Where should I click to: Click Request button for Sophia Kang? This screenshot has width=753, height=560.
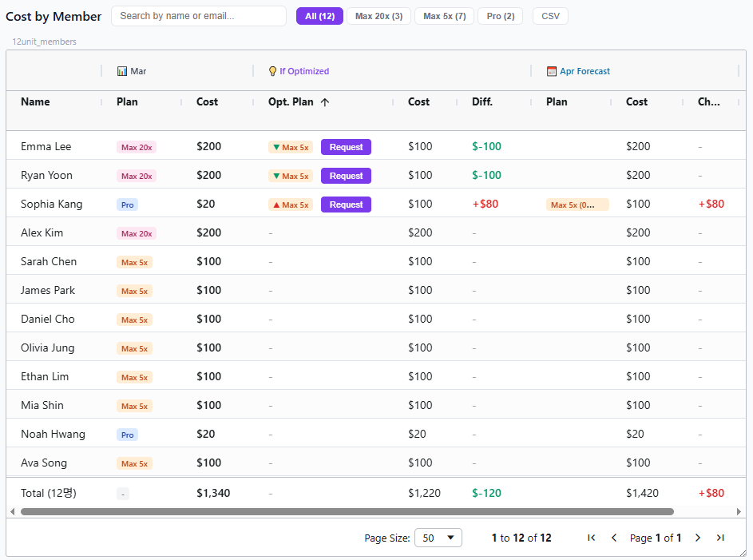[346, 205]
